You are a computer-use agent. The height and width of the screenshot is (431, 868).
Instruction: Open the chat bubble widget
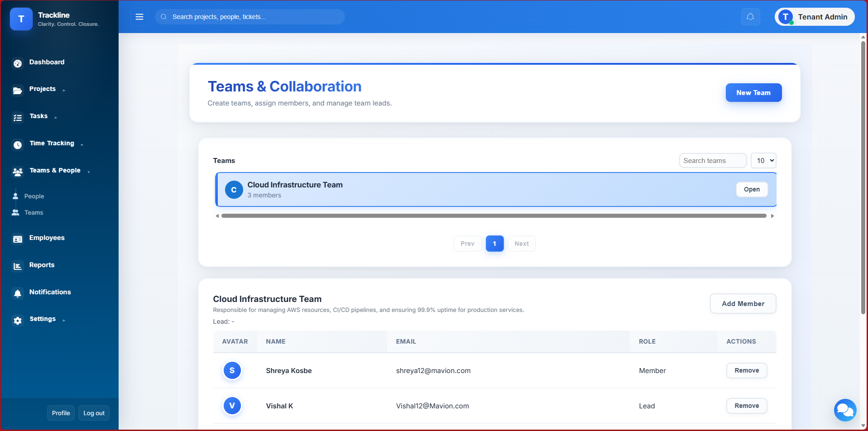[x=844, y=410]
